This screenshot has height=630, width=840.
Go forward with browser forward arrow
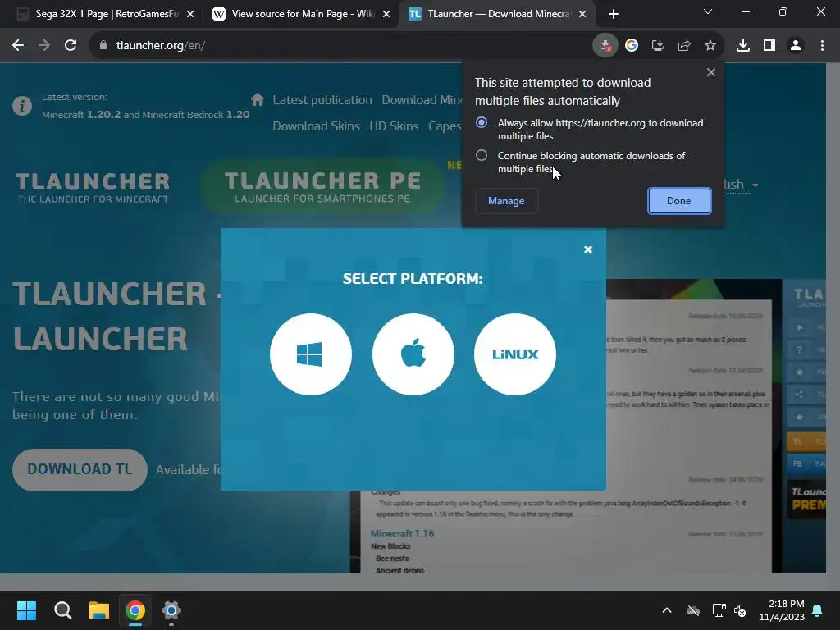pyautogui.click(x=44, y=46)
